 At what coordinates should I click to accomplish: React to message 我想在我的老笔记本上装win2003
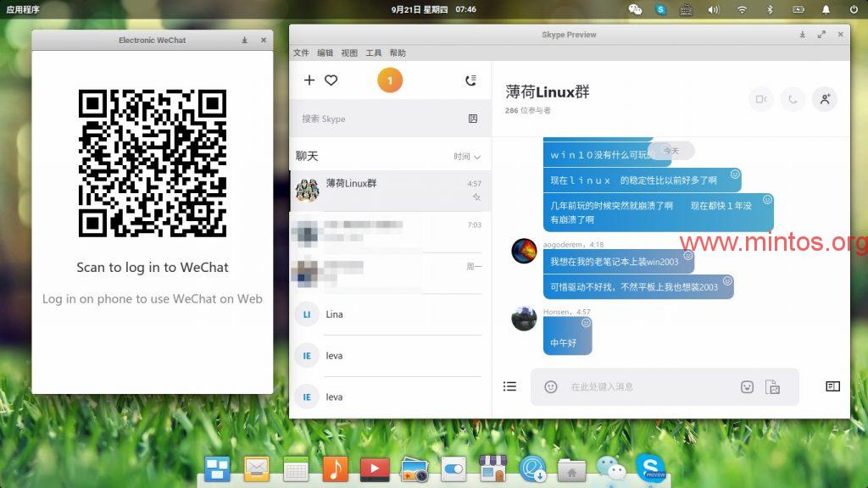pyautogui.click(x=688, y=255)
